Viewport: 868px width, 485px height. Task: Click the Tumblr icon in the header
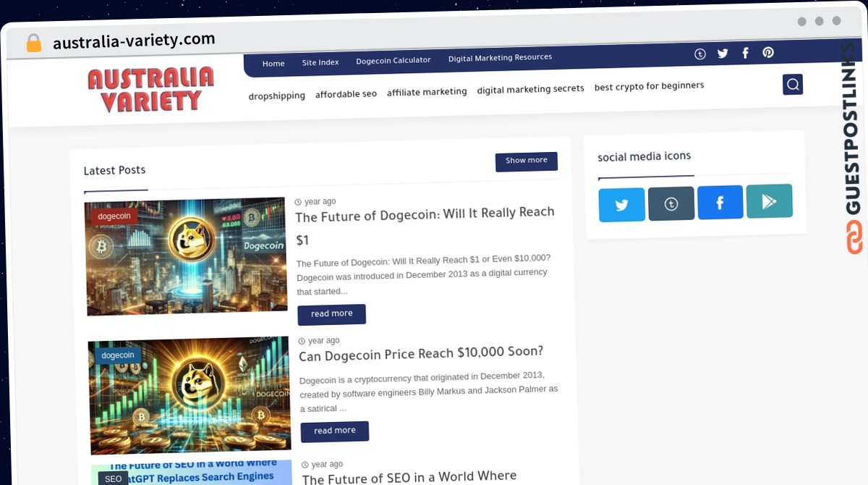[x=700, y=54]
